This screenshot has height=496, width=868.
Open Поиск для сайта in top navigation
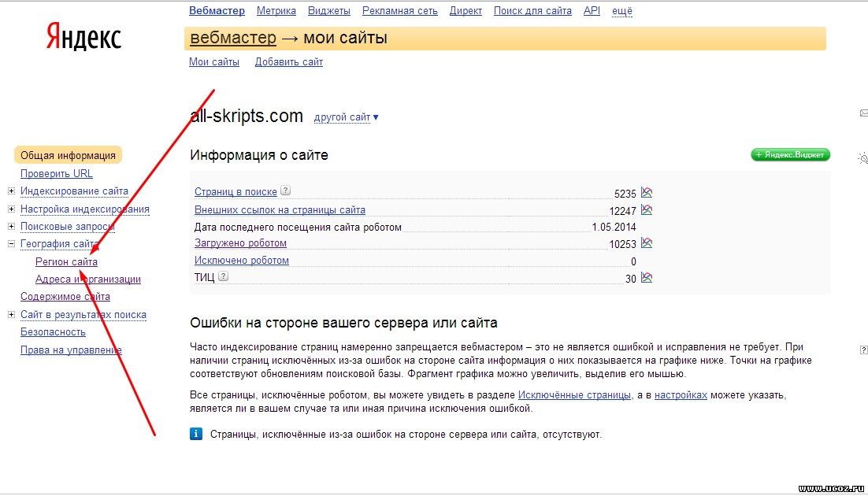click(x=532, y=10)
